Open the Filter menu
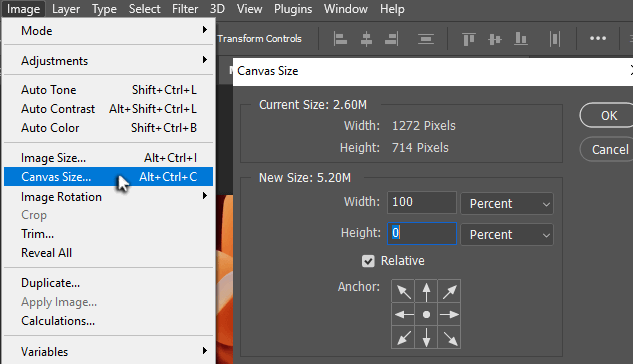The image size is (633, 364). (185, 9)
